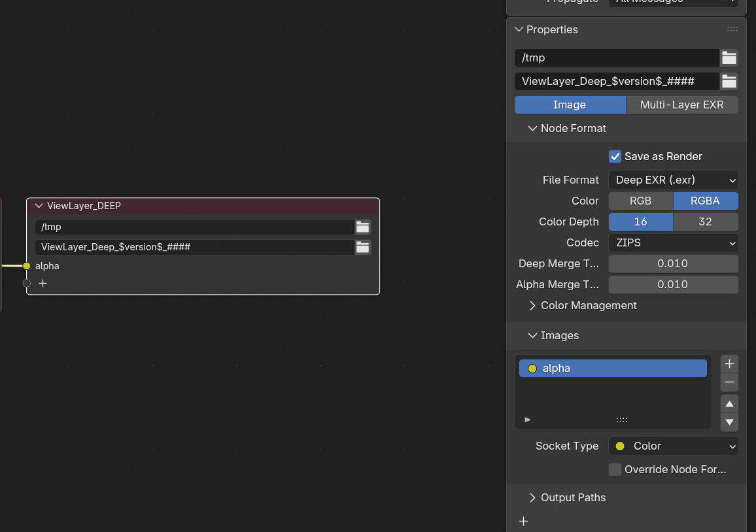
Task: Click alpha socket label on node
Action: coord(47,266)
